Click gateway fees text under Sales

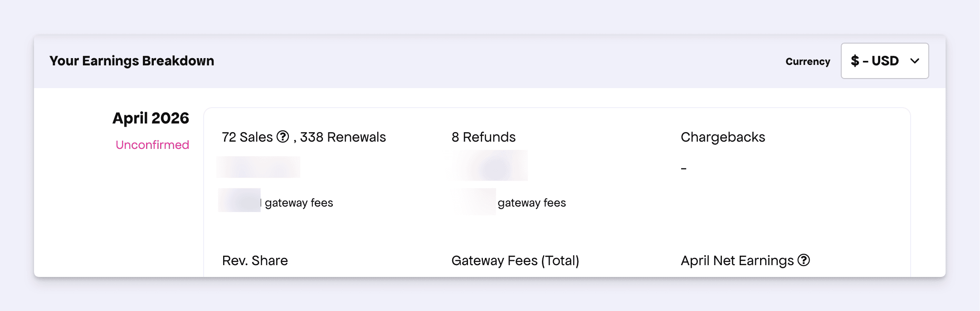299,202
